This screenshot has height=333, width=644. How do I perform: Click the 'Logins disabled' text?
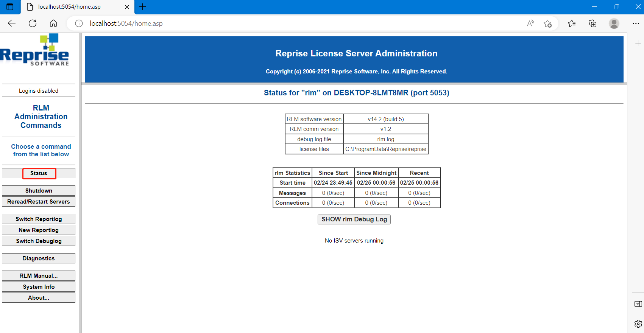(x=39, y=91)
